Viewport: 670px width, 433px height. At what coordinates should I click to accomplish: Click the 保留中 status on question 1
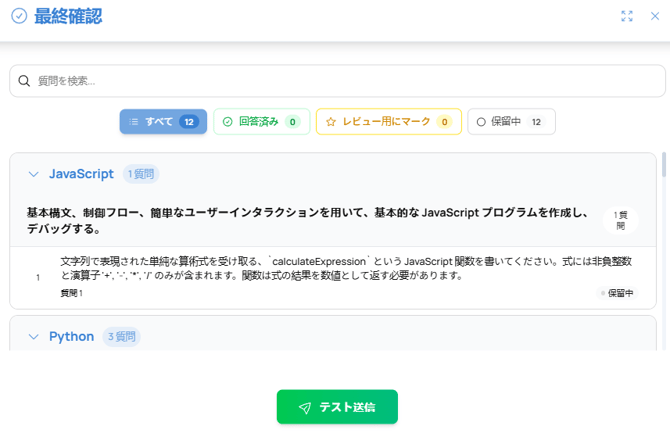620,294
